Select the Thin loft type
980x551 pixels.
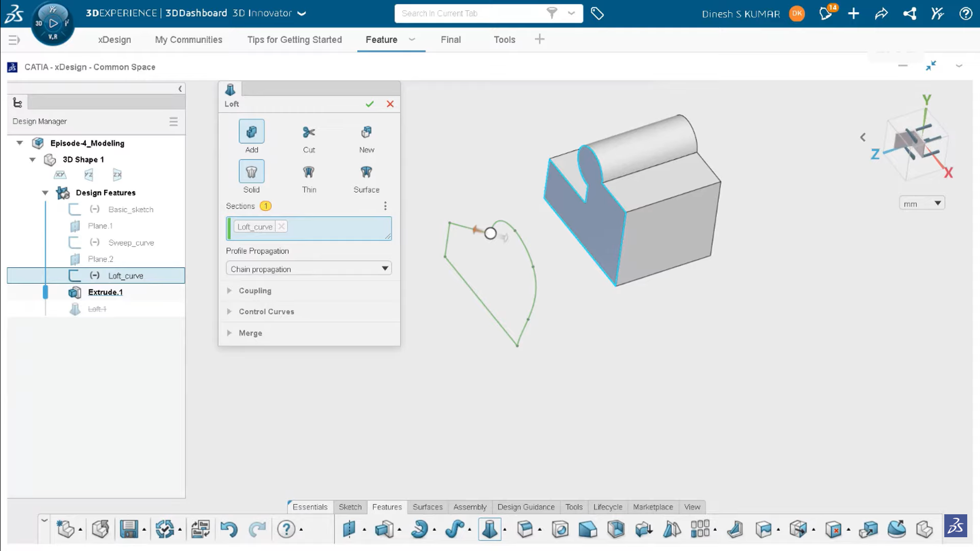309,177
